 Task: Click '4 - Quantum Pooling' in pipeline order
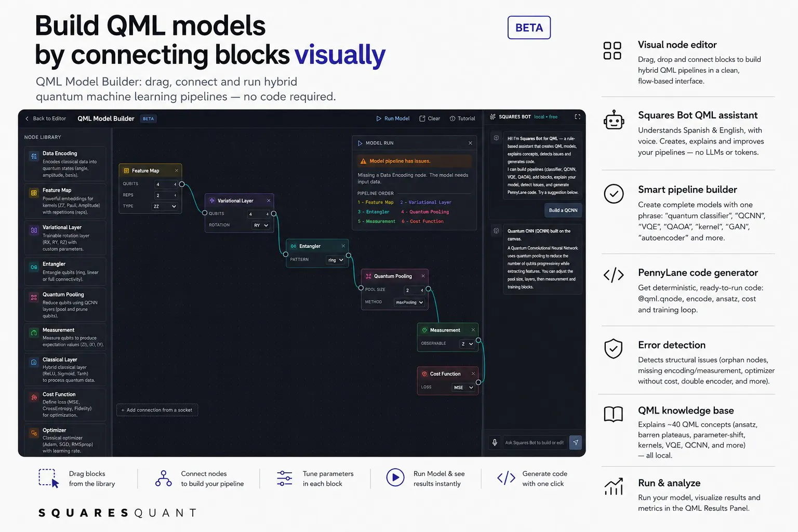click(x=425, y=212)
